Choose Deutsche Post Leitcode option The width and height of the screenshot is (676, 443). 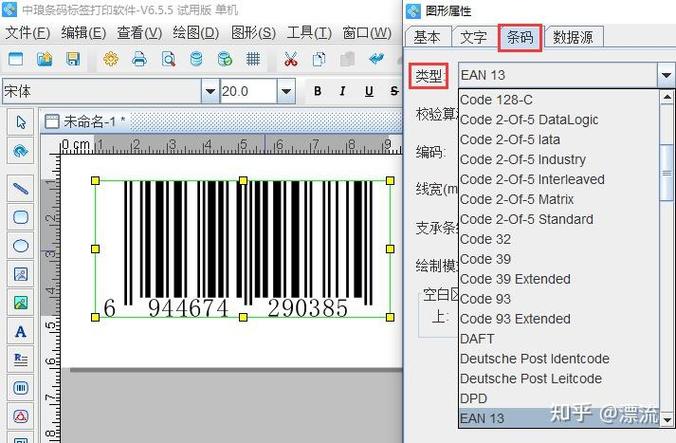coord(559,378)
